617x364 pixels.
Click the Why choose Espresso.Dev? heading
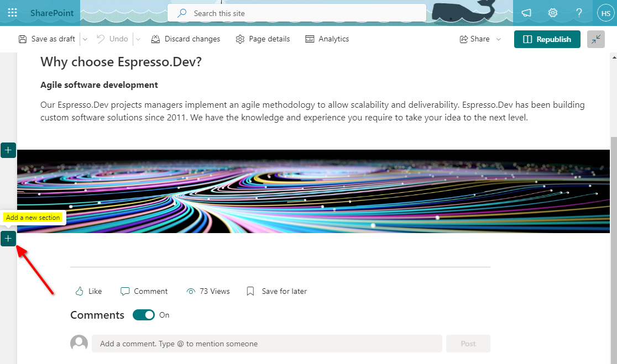(121, 62)
